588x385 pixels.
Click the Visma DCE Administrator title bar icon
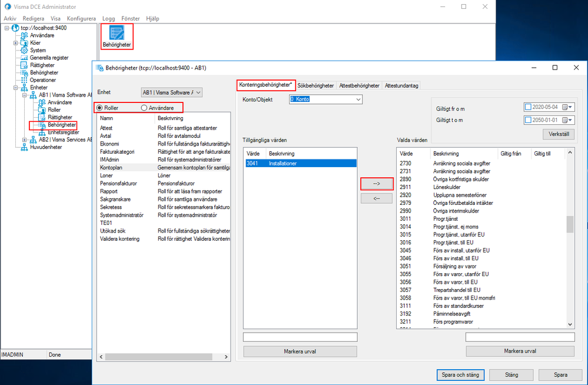[8, 6]
